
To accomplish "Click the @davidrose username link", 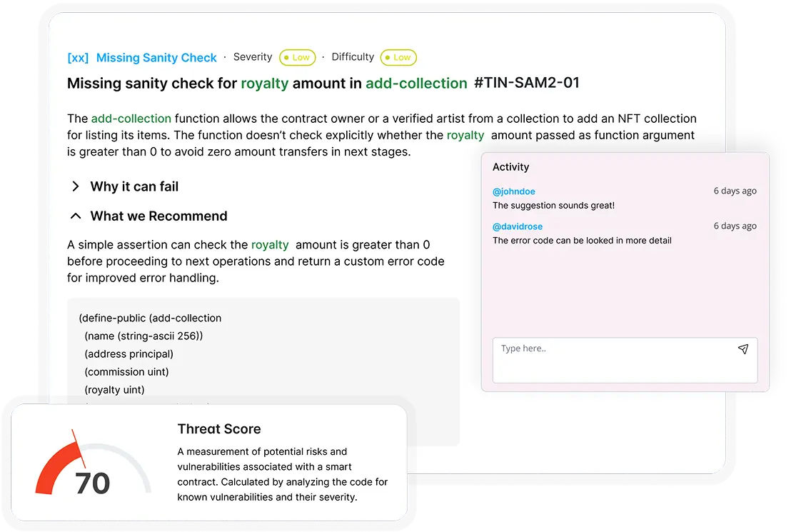I will (x=518, y=226).
